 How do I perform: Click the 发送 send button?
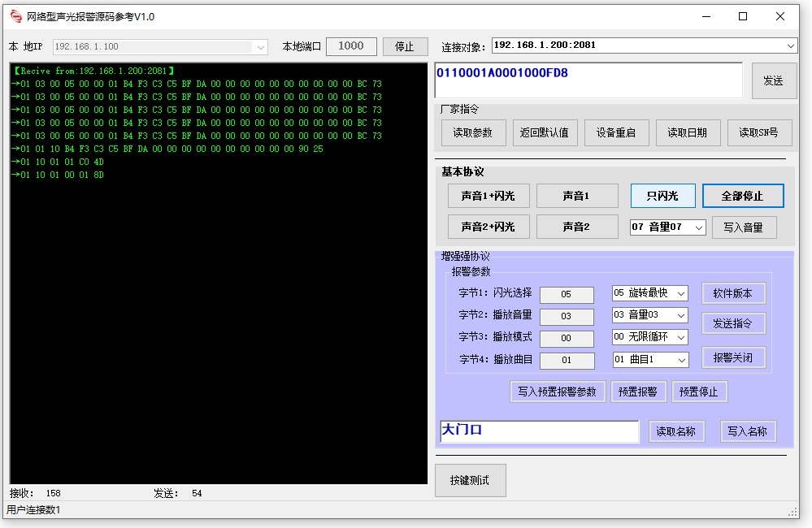pos(773,80)
